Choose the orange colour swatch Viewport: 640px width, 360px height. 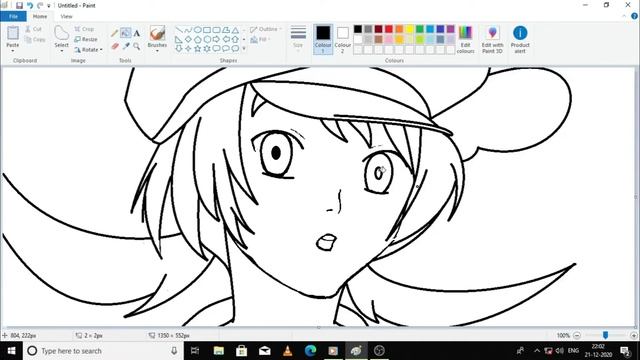pyautogui.click(x=399, y=29)
